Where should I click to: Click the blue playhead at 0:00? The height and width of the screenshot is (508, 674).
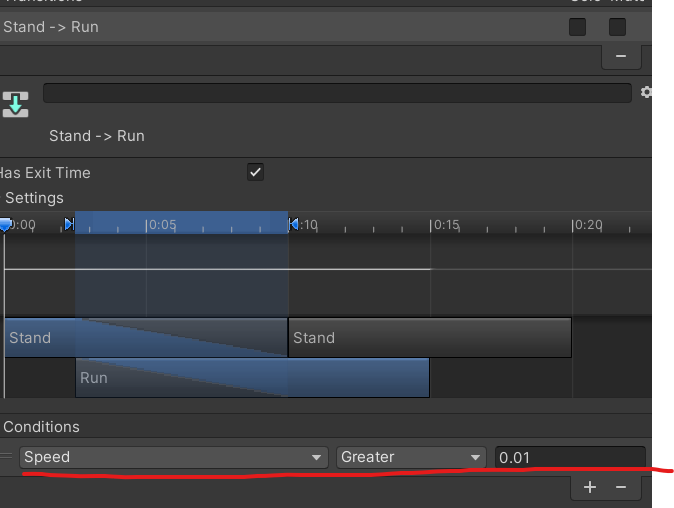click(5, 225)
